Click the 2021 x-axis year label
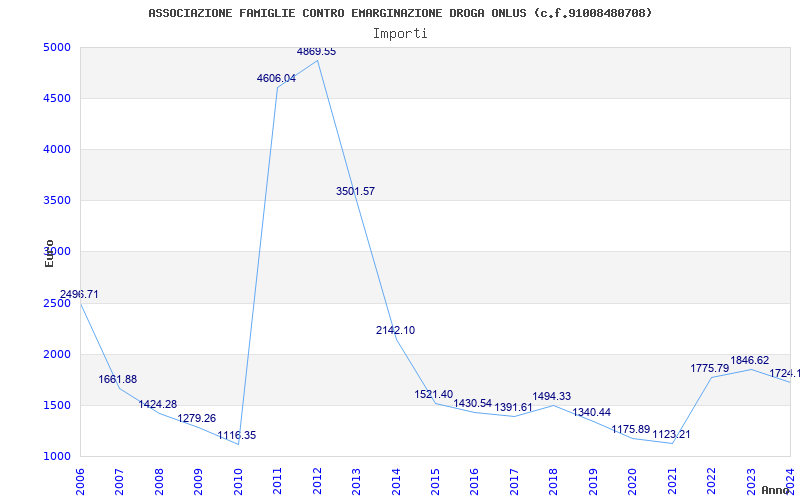Viewport: 800px width, 500px height. [x=671, y=482]
